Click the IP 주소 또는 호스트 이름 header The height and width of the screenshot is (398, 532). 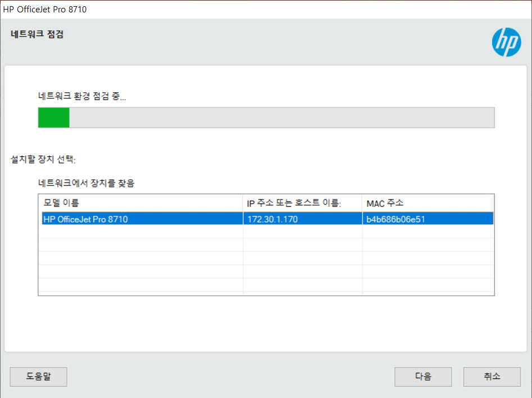(294, 203)
